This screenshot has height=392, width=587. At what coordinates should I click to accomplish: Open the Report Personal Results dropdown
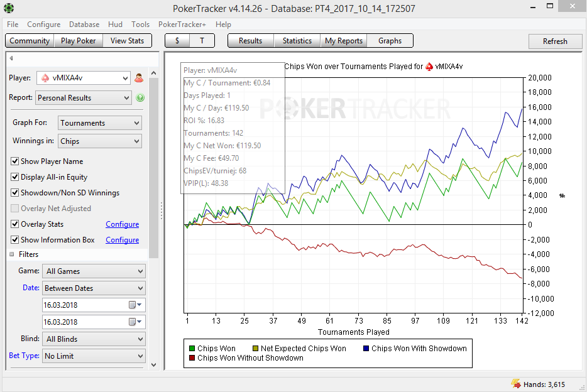tap(84, 97)
